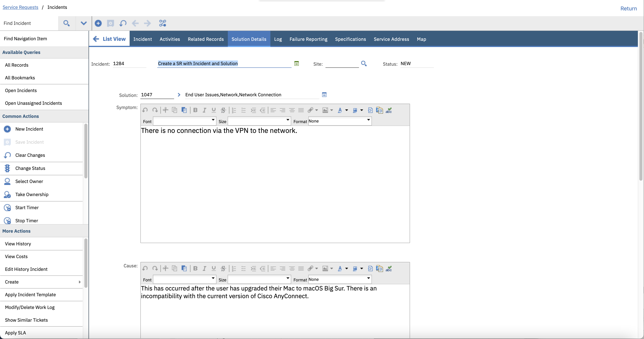Click Start Timer action icon

pos(7,207)
